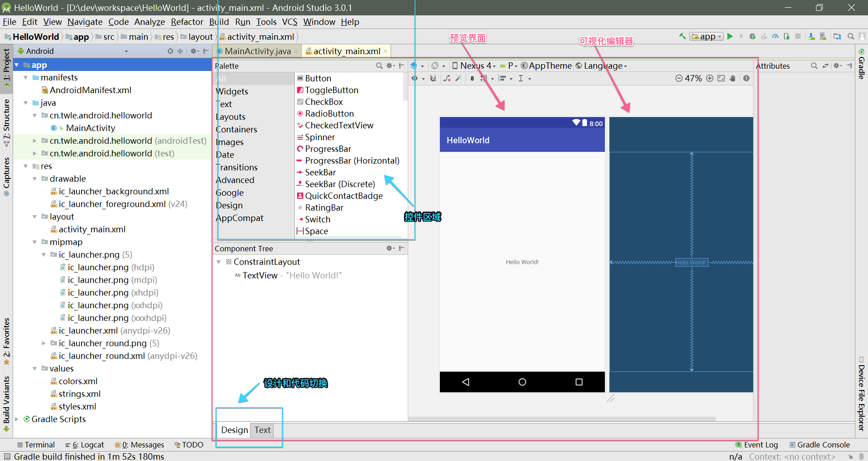The image size is (868, 461).
Task: Open the TODO tool window
Action: pos(189,445)
